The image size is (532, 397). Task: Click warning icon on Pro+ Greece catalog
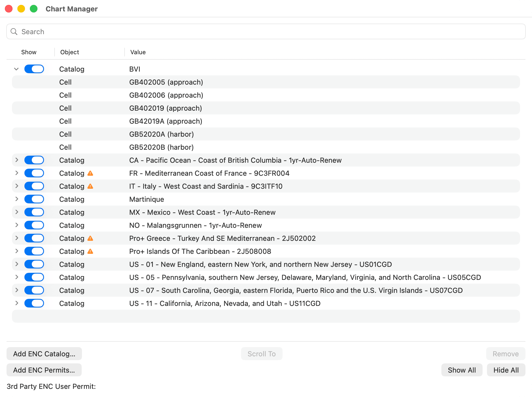click(x=90, y=238)
